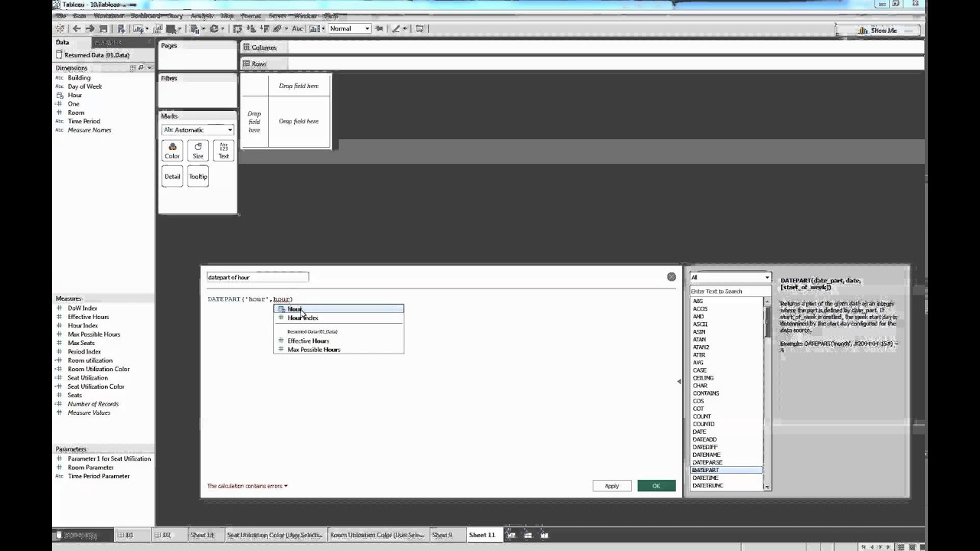Select Effective Hours from autocomplete list
The height and width of the screenshot is (551, 980).
click(x=338, y=341)
